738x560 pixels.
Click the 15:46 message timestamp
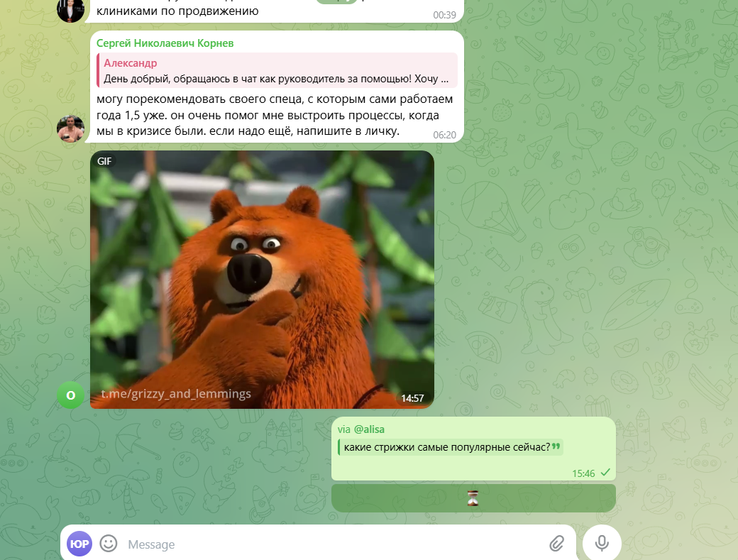click(583, 473)
